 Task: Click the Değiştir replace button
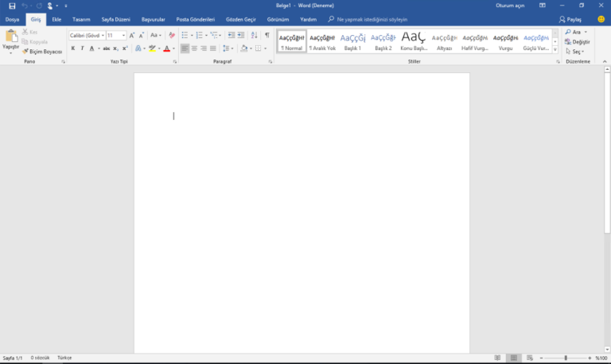[577, 41]
